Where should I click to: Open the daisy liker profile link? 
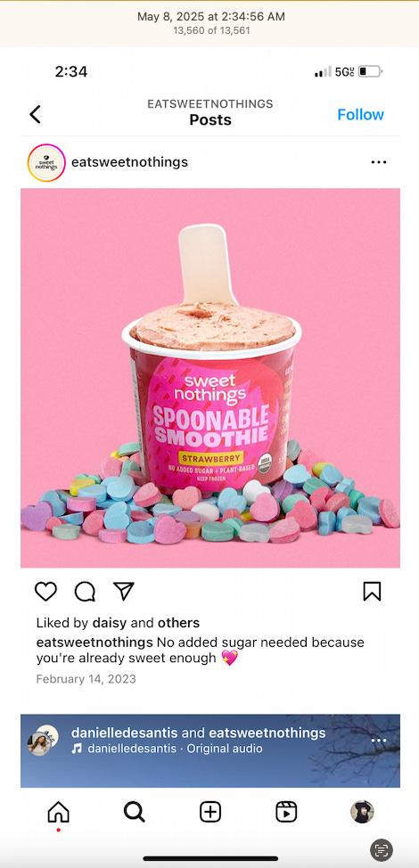(x=110, y=623)
